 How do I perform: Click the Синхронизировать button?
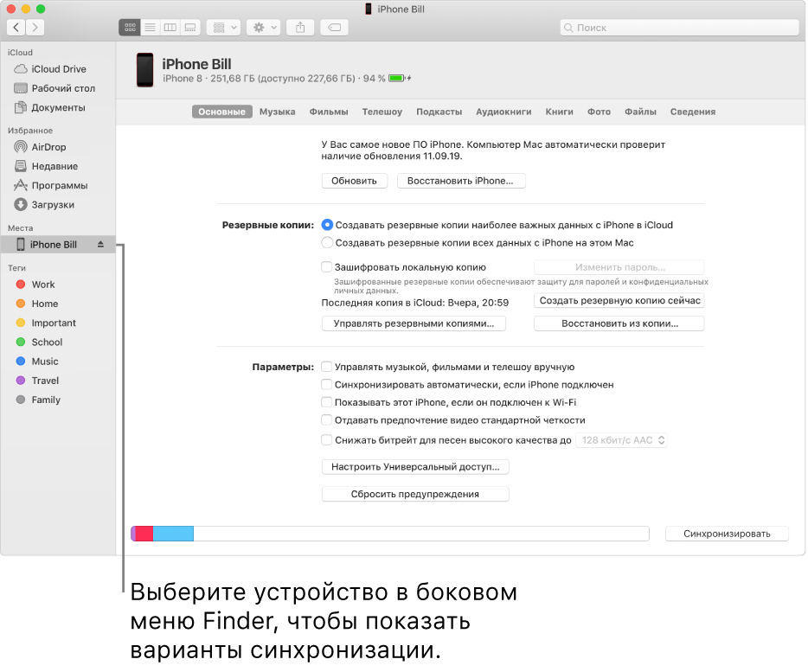(727, 534)
